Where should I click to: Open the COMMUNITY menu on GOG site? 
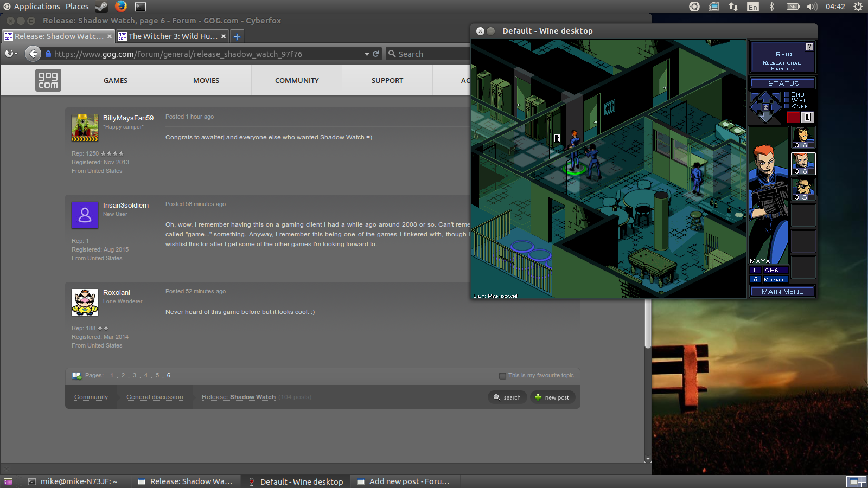(x=297, y=80)
